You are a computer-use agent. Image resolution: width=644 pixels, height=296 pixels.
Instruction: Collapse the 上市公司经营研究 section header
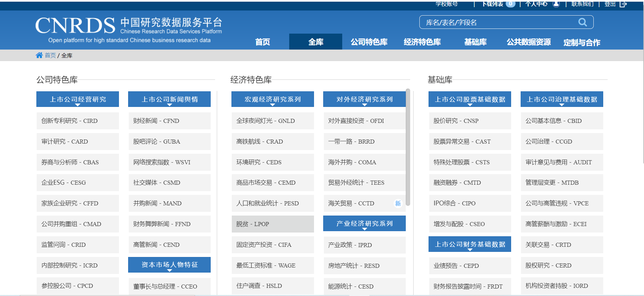point(78,99)
